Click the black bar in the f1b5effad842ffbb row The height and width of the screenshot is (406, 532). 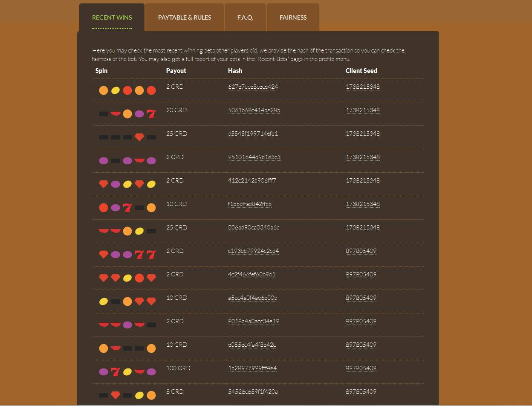139,208
